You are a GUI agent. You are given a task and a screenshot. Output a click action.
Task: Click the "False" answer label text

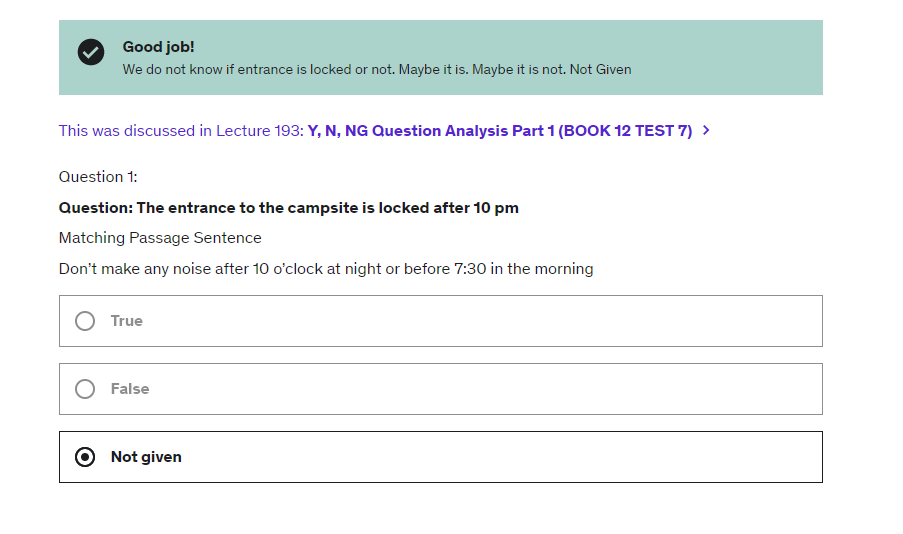(x=130, y=389)
